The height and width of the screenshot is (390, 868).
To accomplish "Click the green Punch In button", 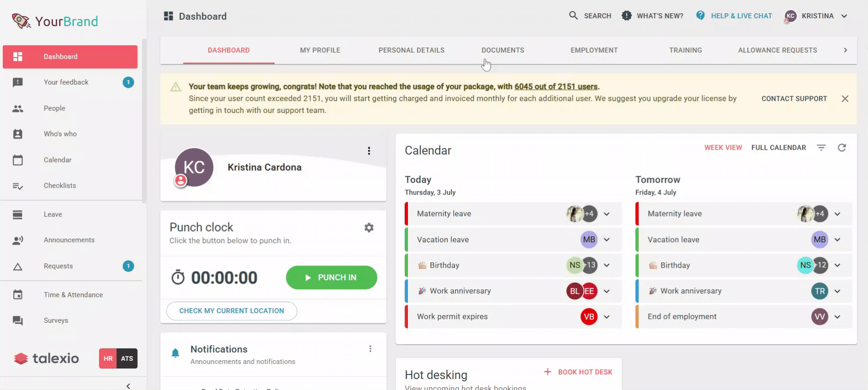I will (332, 277).
